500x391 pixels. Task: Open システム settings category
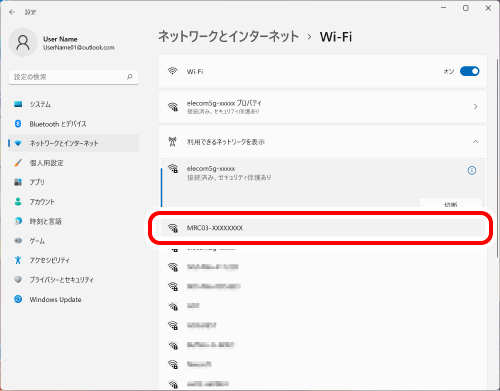(74, 104)
